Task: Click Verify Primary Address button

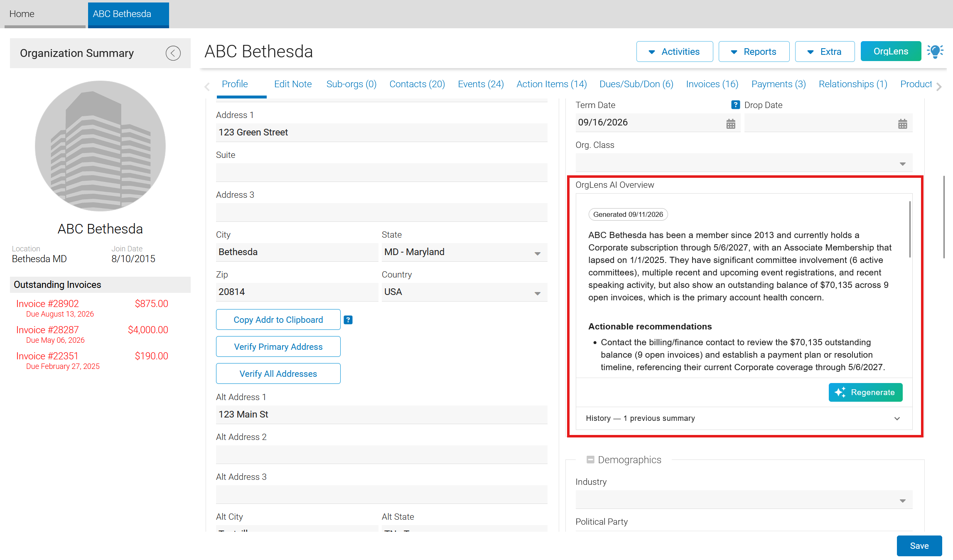Action: 278,346
